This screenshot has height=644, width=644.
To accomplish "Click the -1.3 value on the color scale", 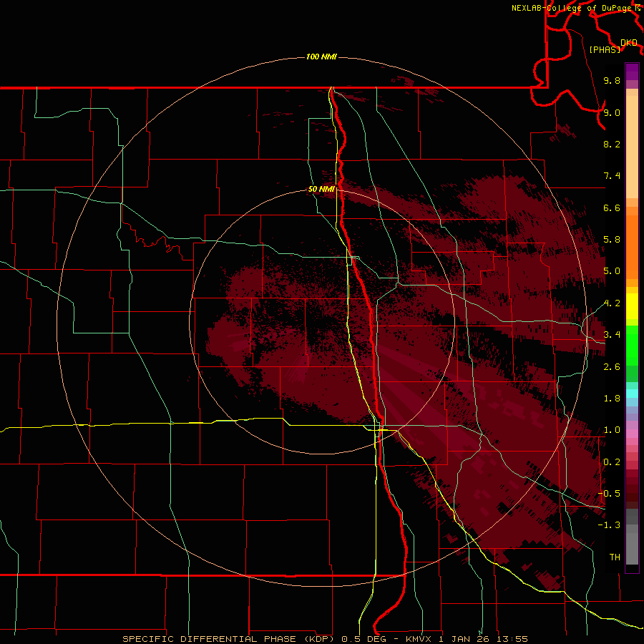I will click(609, 525).
